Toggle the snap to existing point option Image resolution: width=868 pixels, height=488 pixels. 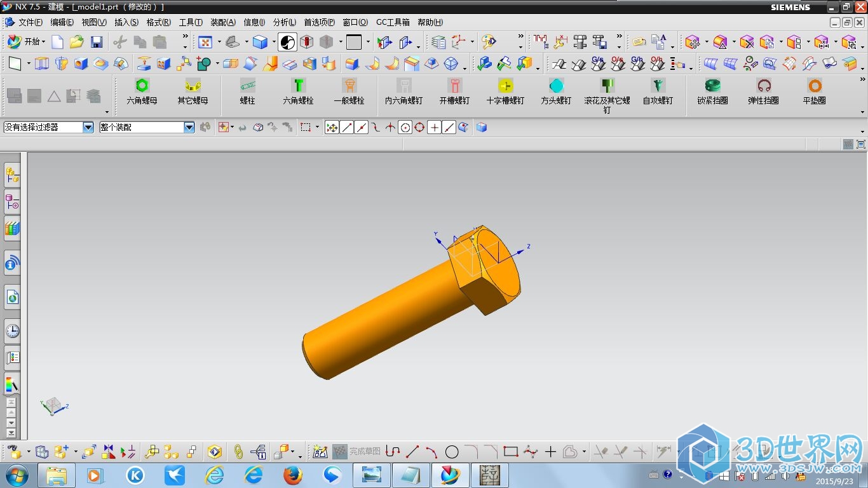pos(434,127)
